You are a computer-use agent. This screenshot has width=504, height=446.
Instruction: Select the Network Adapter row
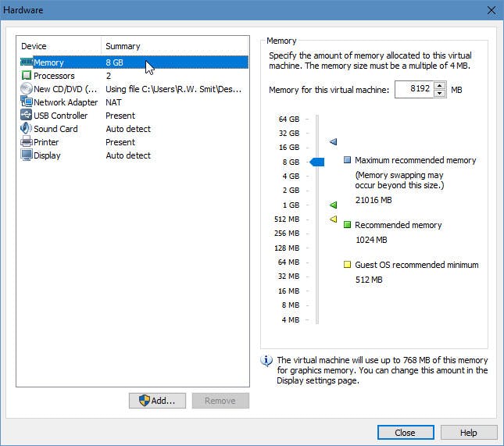pos(134,102)
